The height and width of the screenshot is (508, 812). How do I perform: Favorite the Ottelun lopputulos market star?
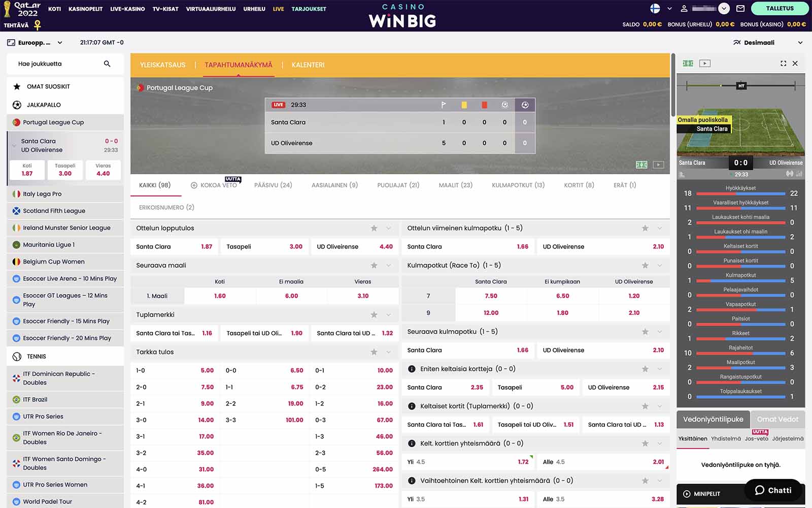(x=374, y=228)
